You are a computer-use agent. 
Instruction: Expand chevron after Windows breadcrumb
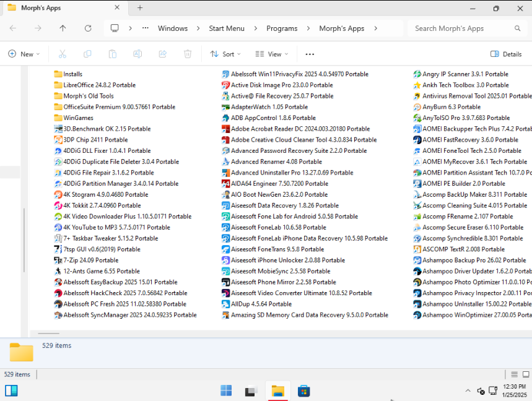click(x=198, y=28)
